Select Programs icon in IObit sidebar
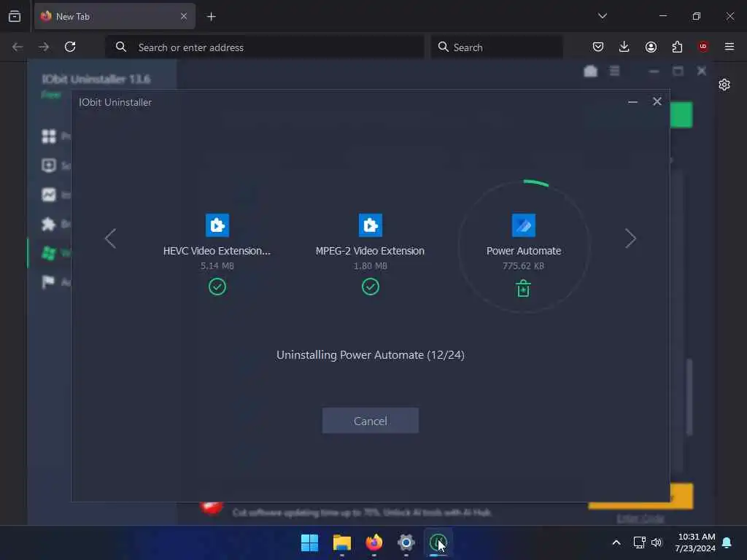This screenshot has width=747, height=560. [x=49, y=136]
